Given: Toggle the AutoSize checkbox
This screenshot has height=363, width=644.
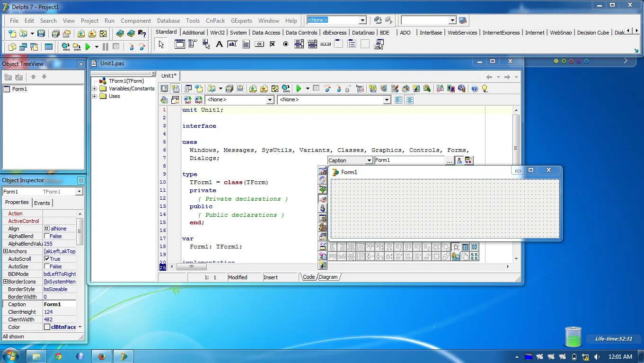Looking at the screenshot, I should click(47, 266).
